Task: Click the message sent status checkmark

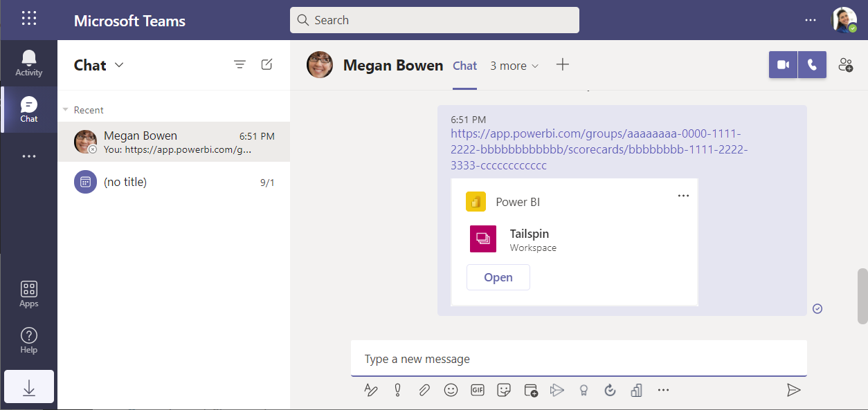Action: point(817,308)
